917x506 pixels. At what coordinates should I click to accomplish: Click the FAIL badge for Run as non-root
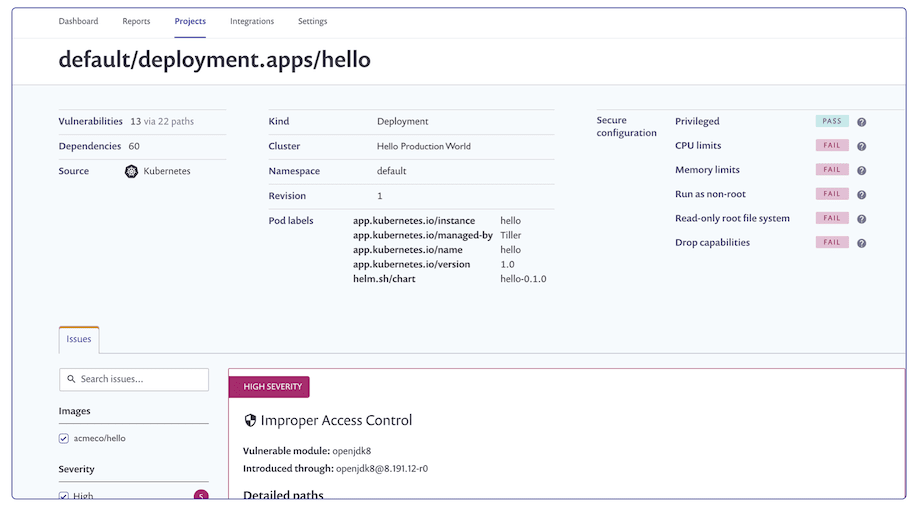pyautogui.click(x=832, y=194)
